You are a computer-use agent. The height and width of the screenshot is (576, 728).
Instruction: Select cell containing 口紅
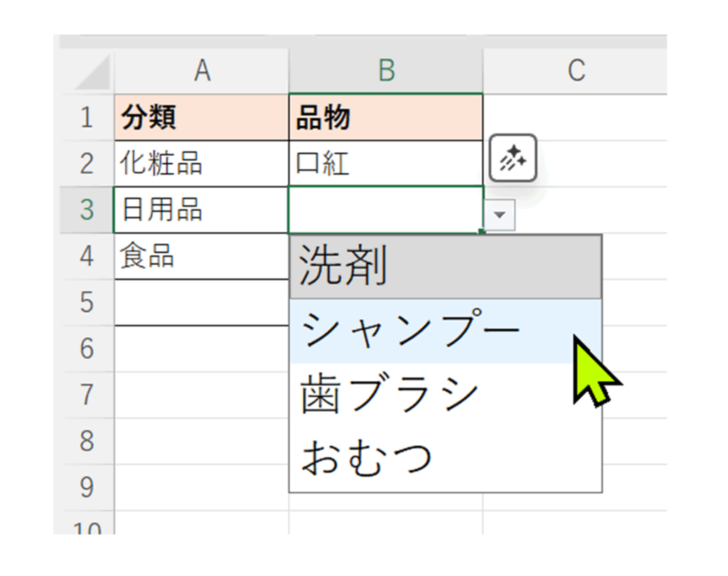[x=386, y=164]
